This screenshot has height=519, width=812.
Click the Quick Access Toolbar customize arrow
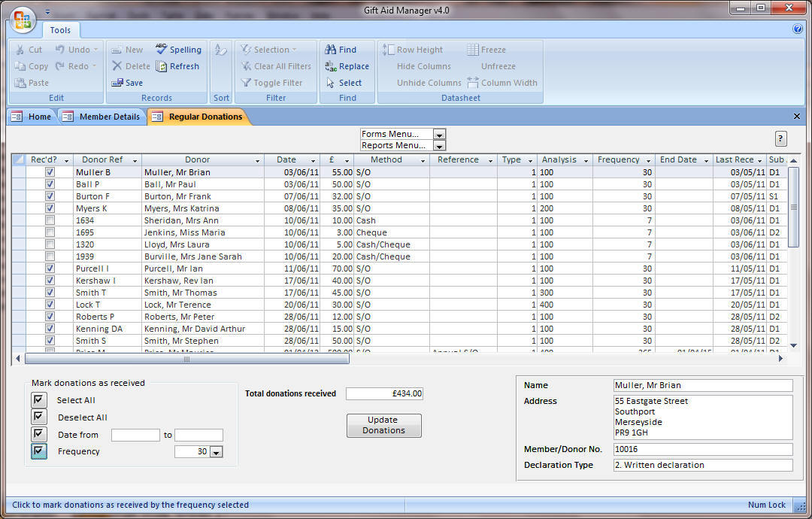point(47,11)
